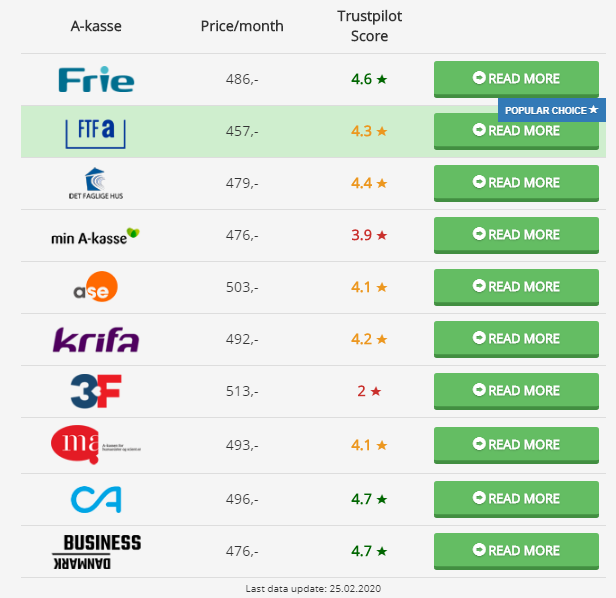Select the 3F logo

click(x=96, y=391)
